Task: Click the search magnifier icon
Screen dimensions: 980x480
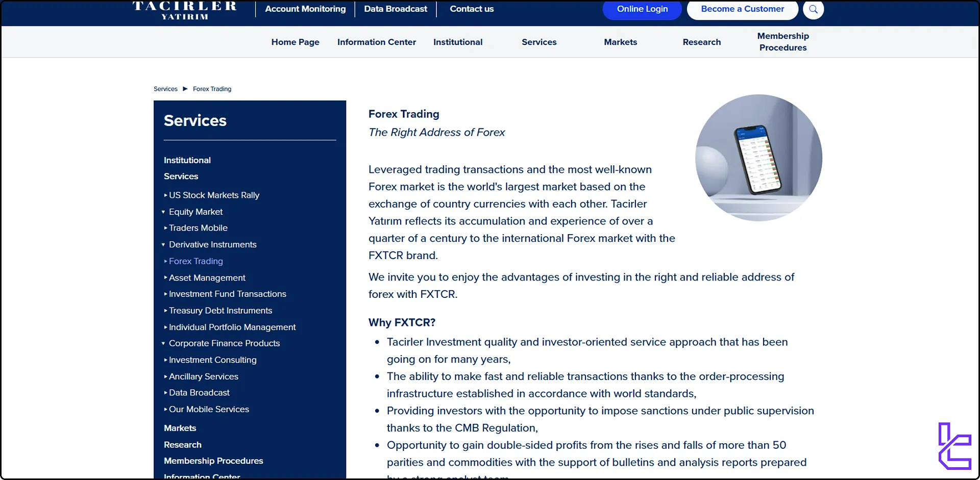Action: pos(813,9)
